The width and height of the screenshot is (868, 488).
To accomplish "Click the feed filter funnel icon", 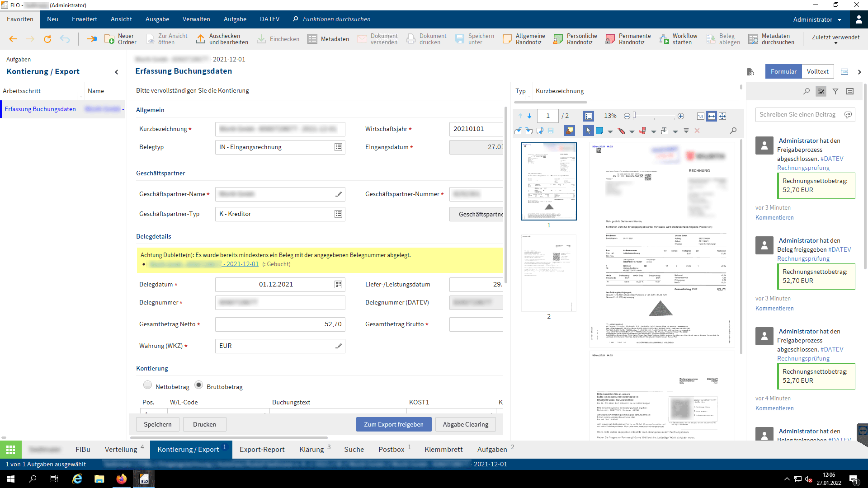I will click(x=835, y=91).
